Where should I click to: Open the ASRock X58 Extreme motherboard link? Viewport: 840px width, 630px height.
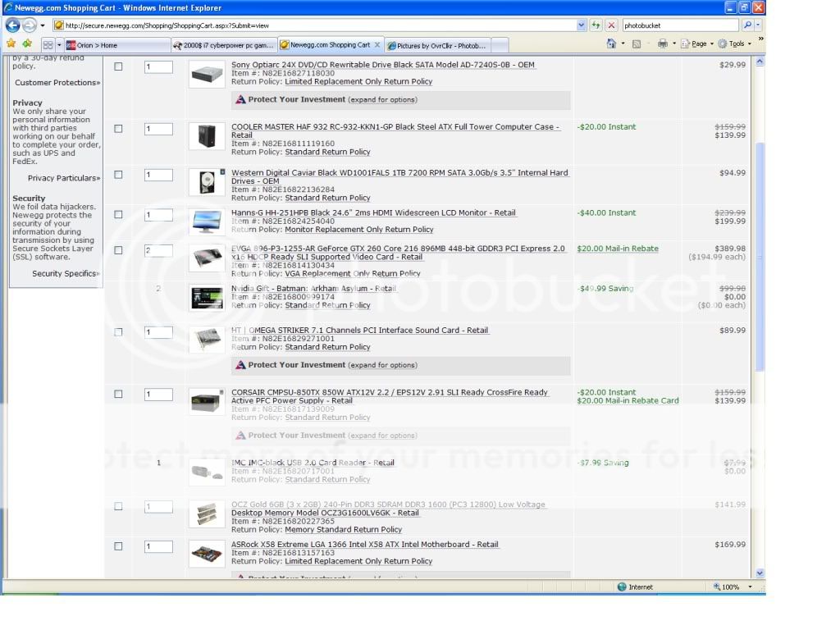click(365, 545)
